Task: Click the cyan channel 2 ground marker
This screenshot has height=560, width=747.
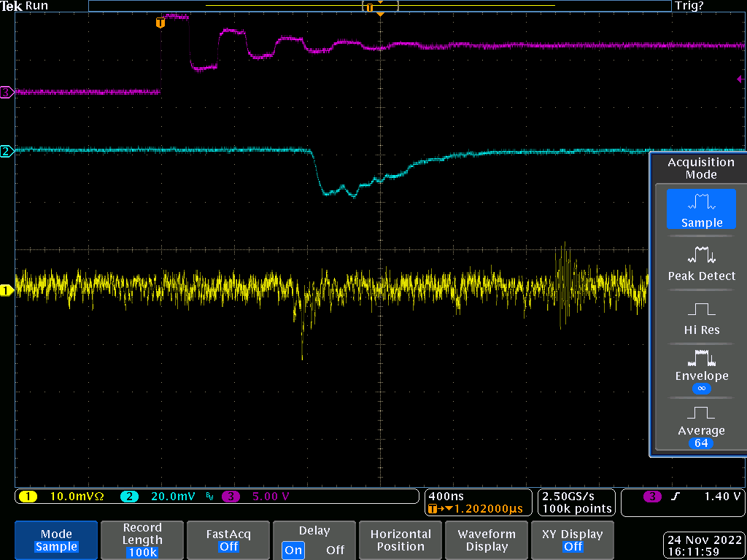Action: coord(7,152)
